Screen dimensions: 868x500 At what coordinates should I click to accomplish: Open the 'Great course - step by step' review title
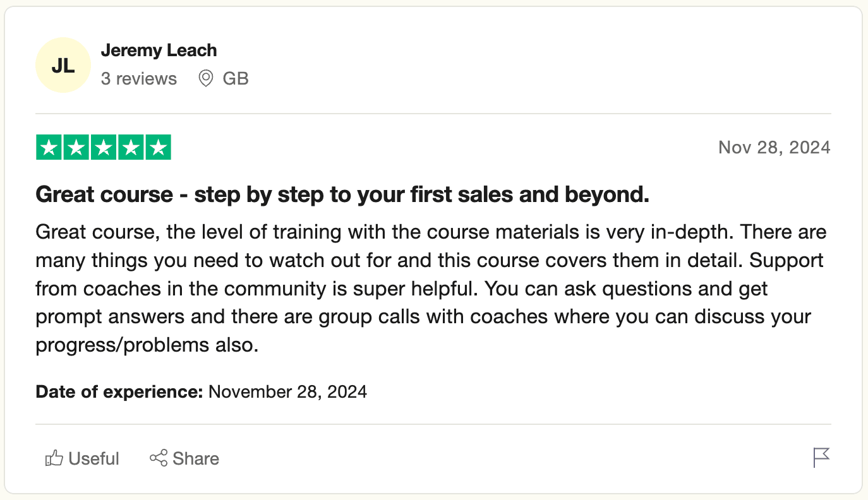342,195
